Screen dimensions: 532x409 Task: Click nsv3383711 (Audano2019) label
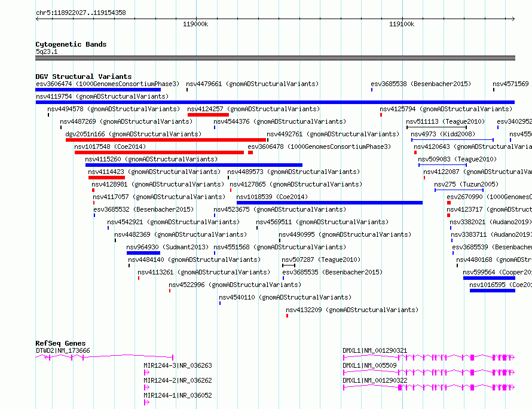(491, 234)
